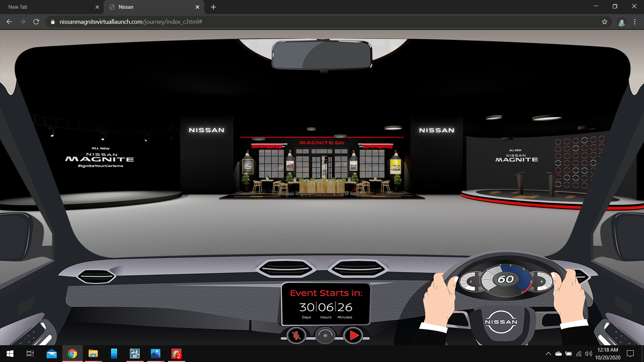Open the Windows Start menu
The image size is (644, 362).
pos(10,354)
